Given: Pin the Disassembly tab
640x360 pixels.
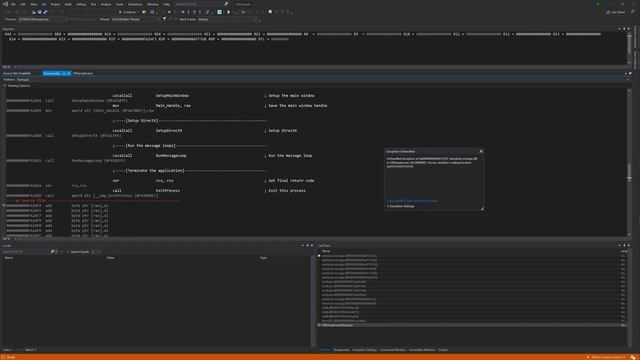Looking at the screenshot, I should click(x=64, y=73).
